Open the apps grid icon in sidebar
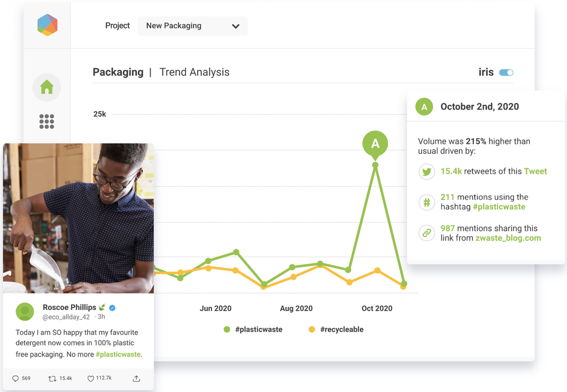The width and height of the screenshot is (567, 392). 47,122
